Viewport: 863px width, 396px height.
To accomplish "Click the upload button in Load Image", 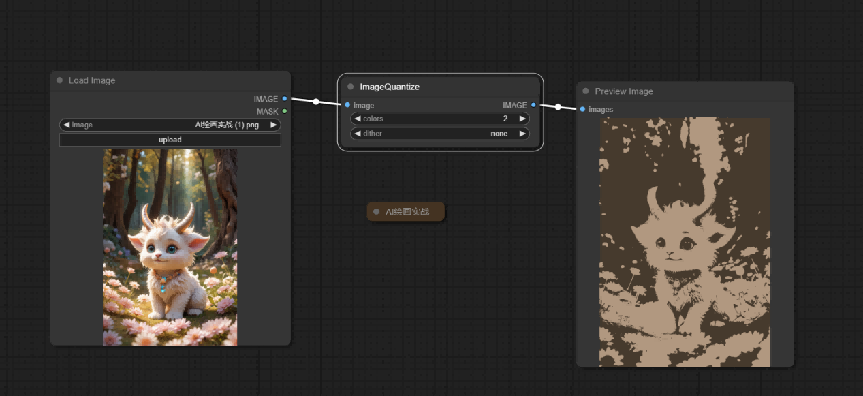I will point(170,140).
